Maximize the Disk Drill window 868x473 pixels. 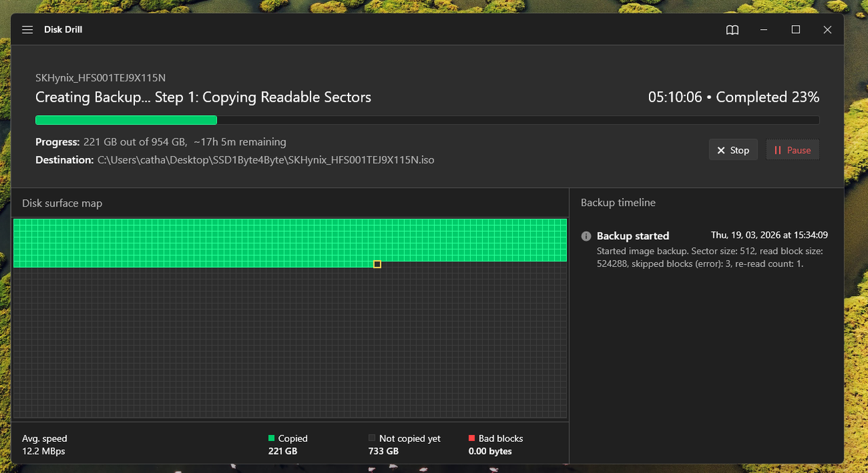pos(796,30)
